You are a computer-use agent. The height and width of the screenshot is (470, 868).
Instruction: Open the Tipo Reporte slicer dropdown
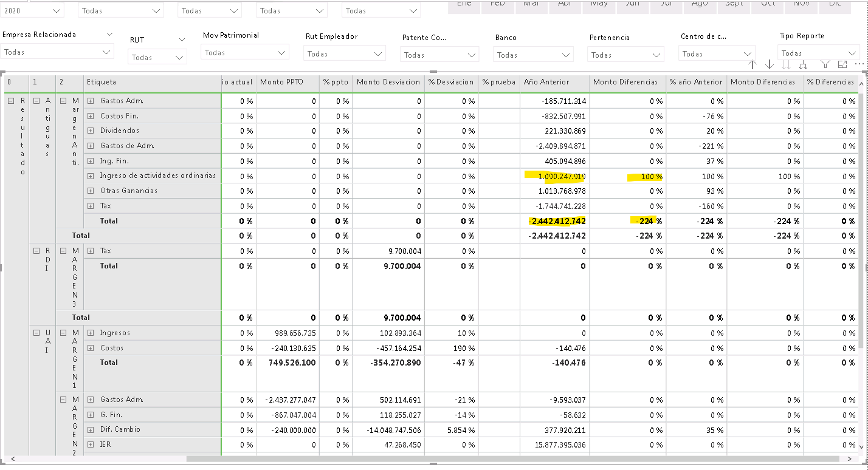(818, 53)
